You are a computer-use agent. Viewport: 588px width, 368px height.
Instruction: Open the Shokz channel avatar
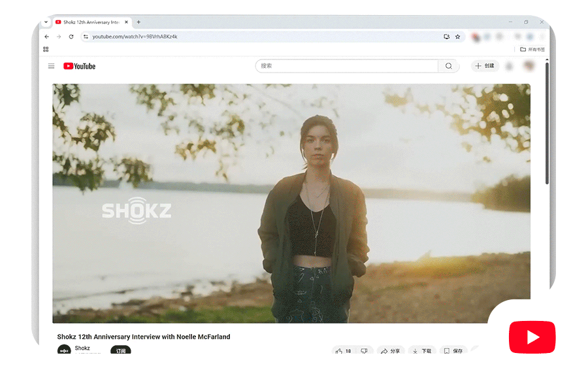coord(64,350)
